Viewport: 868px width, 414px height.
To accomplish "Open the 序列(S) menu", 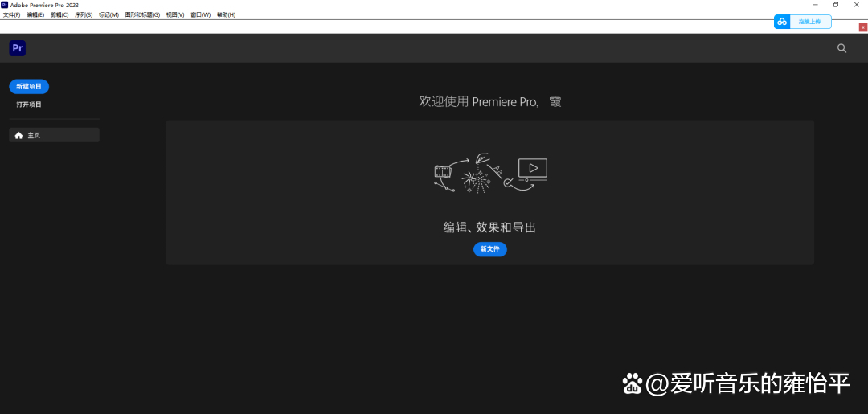I will point(84,15).
